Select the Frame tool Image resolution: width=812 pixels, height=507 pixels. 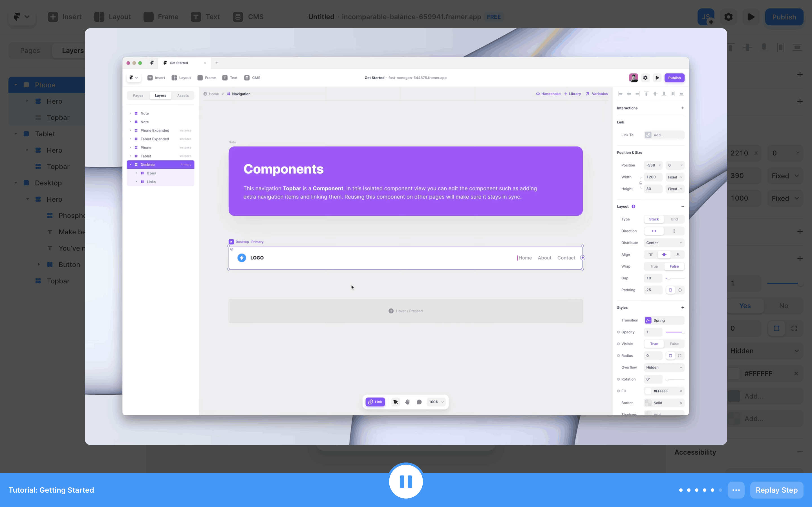(x=161, y=17)
